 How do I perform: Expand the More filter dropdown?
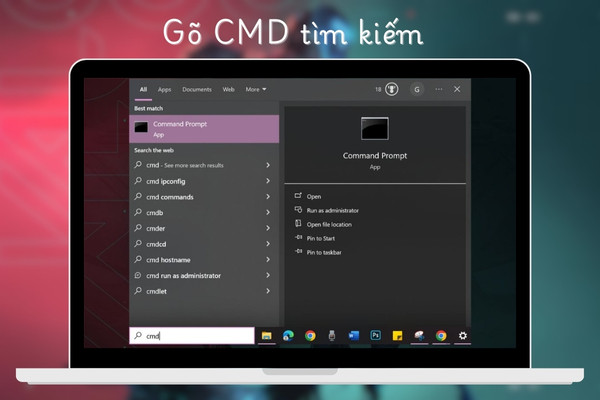pyautogui.click(x=256, y=90)
